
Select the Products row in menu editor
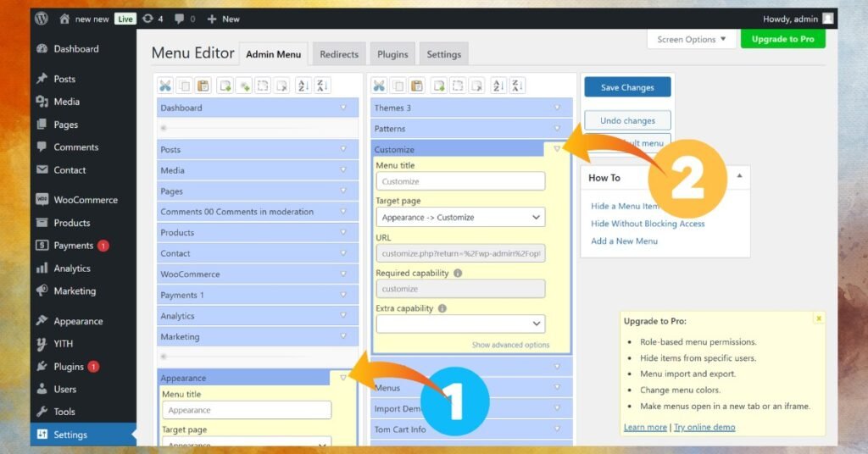[258, 232]
